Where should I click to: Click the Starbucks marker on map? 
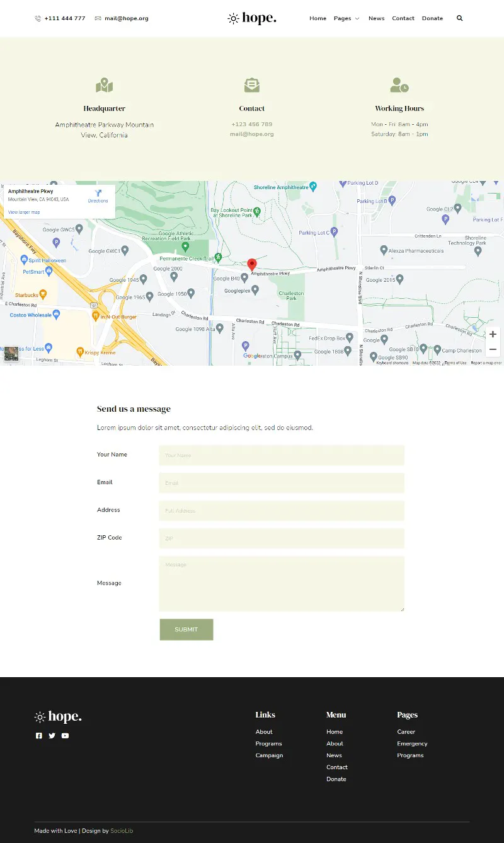(x=43, y=294)
